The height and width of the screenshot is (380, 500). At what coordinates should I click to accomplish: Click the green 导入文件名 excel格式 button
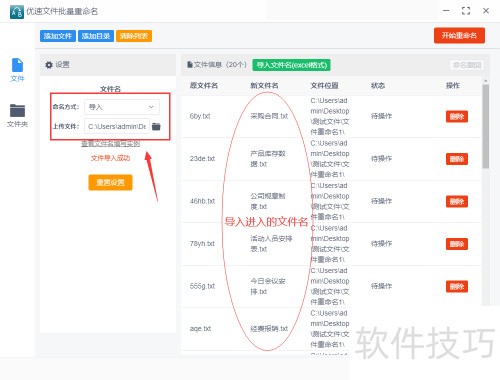click(292, 65)
